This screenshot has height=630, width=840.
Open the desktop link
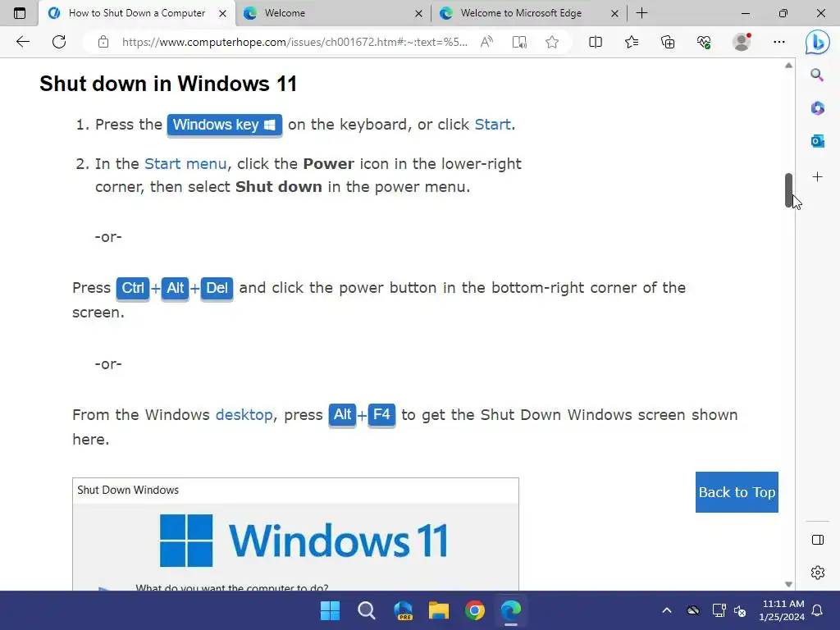(x=244, y=414)
